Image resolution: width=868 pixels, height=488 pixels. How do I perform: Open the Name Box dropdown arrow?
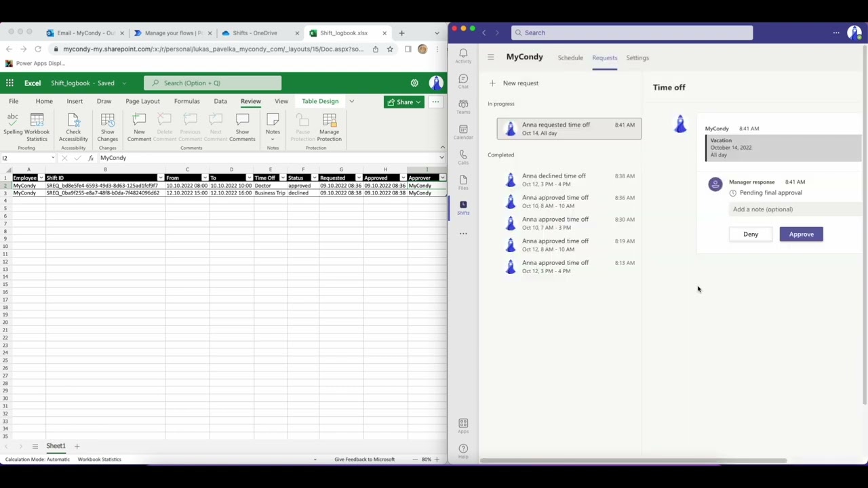click(52, 158)
